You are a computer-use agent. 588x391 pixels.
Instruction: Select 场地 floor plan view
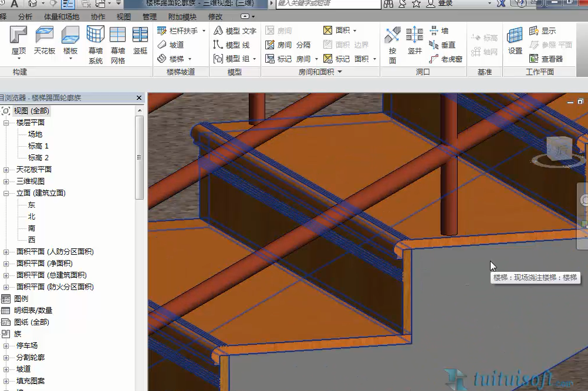click(35, 134)
